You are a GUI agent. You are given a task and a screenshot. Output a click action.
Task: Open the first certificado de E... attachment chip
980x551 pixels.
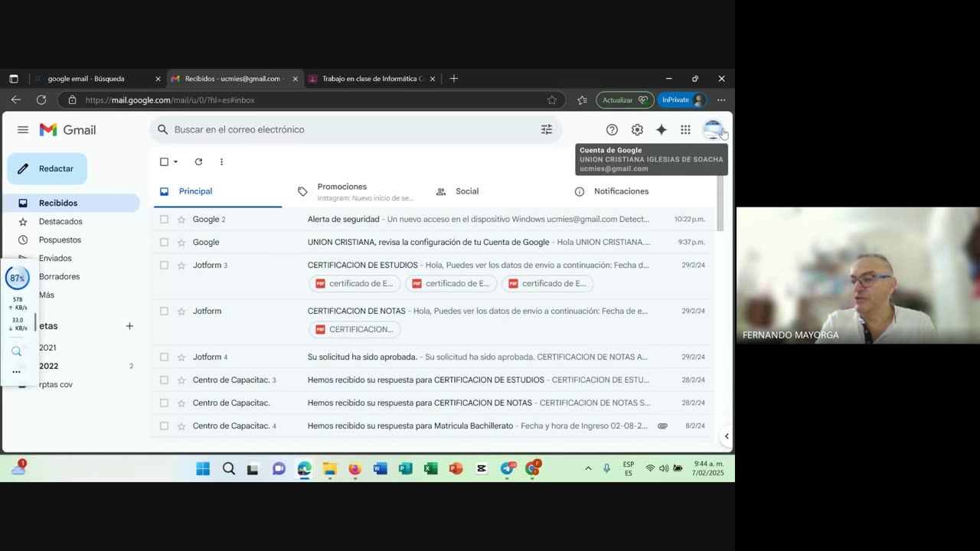pos(354,284)
